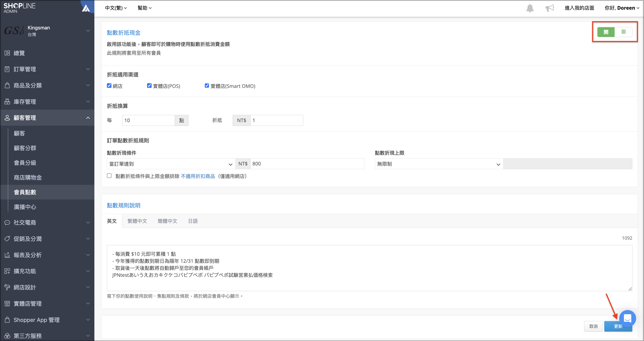The width and height of the screenshot is (644, 341).
Task: Open the 你好, Doreen account dropdown
Action: (x=622, y=8)
